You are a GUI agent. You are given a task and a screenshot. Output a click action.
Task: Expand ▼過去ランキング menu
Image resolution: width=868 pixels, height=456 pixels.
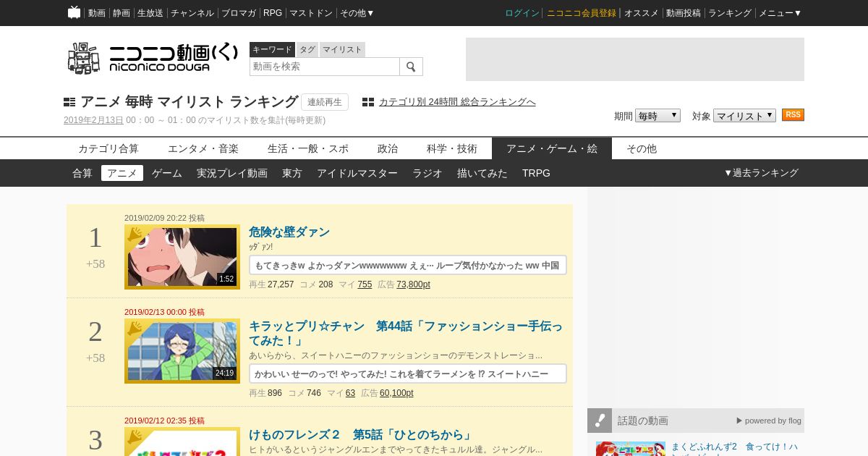761,173
